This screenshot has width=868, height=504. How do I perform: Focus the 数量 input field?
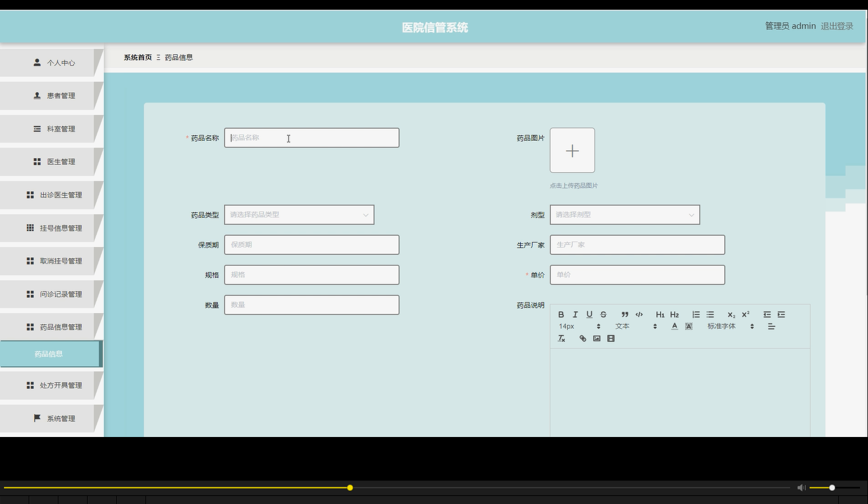[x=311, y=305]
